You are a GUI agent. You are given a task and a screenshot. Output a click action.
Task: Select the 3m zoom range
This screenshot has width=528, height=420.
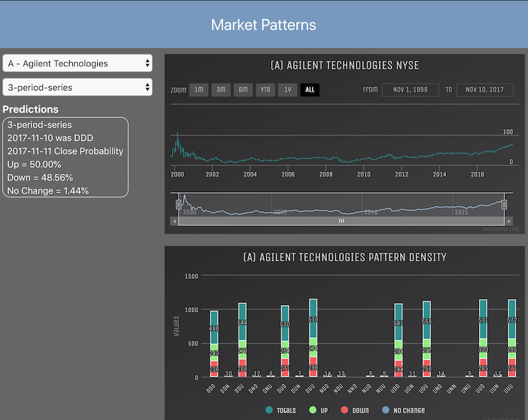[x=220, y=89]
